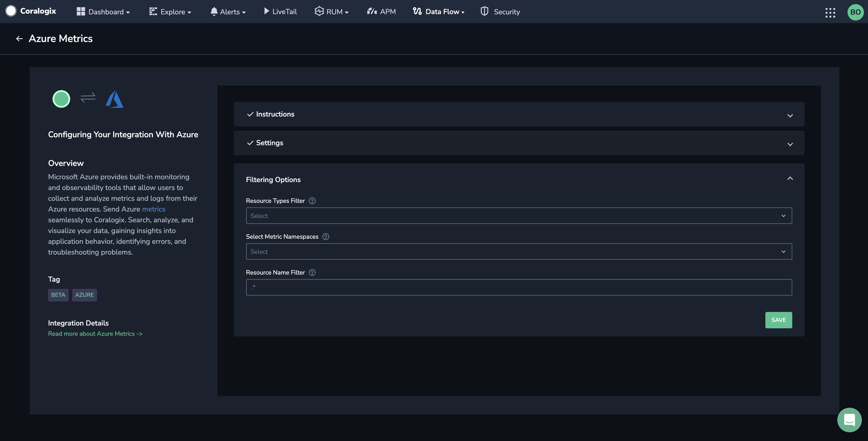Open the metrics link in Overview
The height and width of the screenshot is (441, 868).
154,209
